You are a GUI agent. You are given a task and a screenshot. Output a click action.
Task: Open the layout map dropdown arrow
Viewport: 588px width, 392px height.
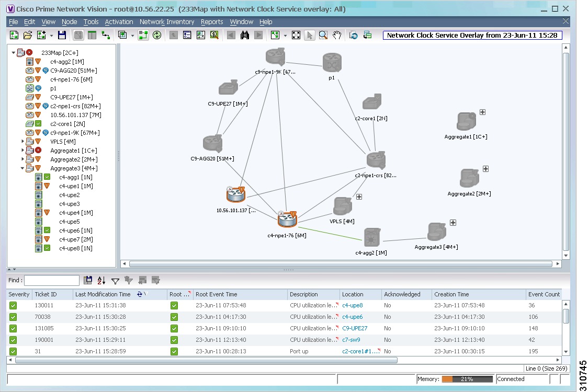pyautogui.click(x=285, y=36)
